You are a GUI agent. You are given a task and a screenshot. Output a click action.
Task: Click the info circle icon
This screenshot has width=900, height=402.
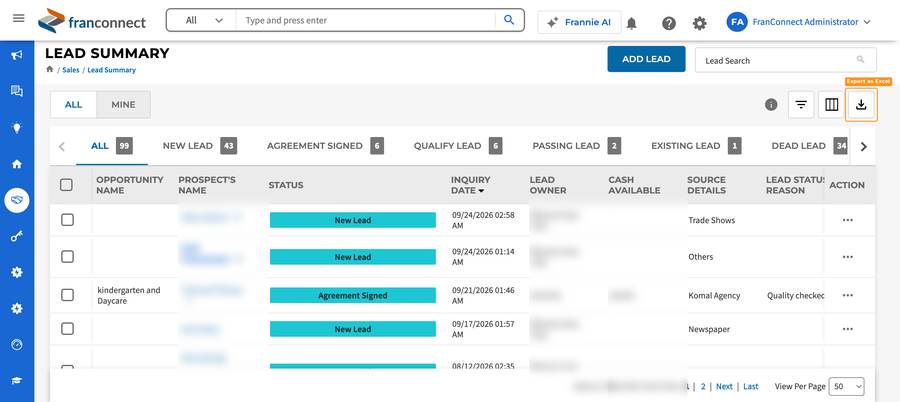(771, 105)
